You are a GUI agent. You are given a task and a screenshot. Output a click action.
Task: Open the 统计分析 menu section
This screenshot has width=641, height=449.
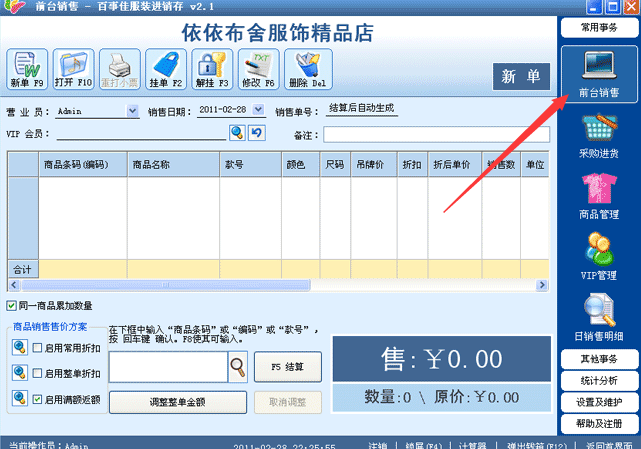click(x=599, y=381)
